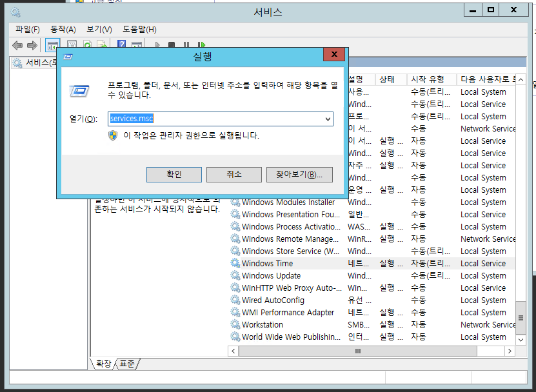This screenshot has height=392, width=536.
Task: Click the Run dialog title bar icon
Action: pyautogui.click(x=68, y=57)
